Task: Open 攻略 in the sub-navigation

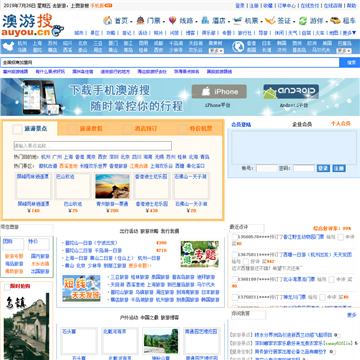Action: click(x=111, y=33)
